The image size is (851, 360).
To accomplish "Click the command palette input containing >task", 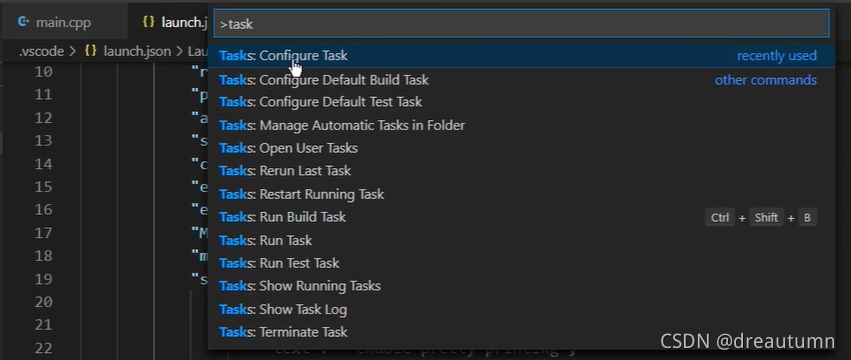I will click(x=521, y=24).
